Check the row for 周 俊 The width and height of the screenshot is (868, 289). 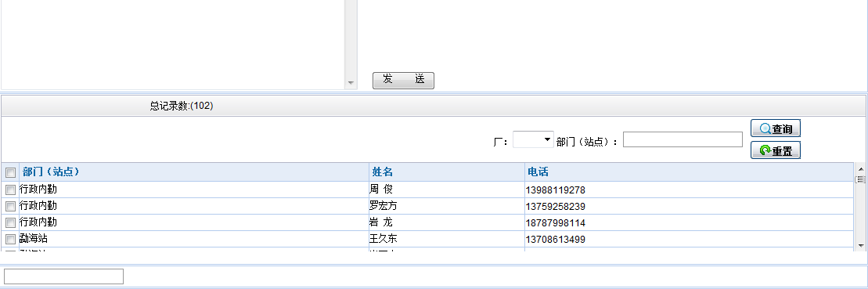click(x=10, y=190)
